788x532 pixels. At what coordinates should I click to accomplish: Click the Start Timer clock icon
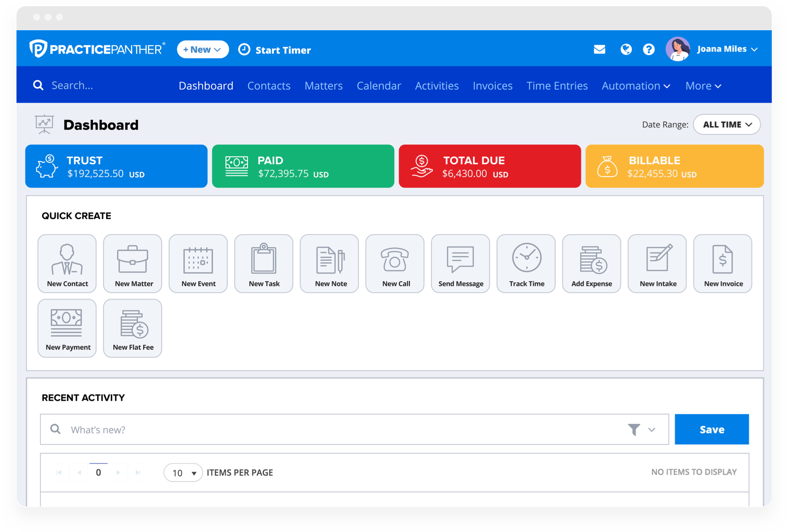[244, 49]
